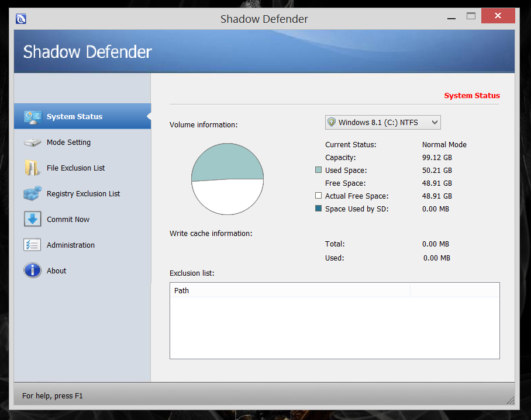Open the About label

click(x=56, y=271)
